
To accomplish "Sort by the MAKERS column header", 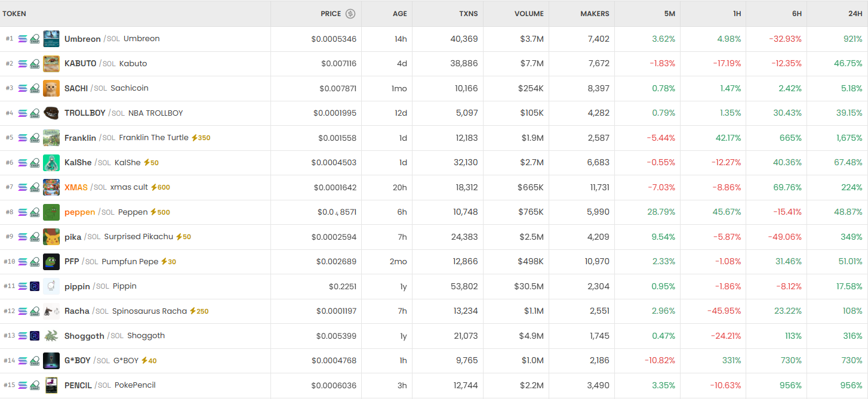I will click(x=595, y=14).
